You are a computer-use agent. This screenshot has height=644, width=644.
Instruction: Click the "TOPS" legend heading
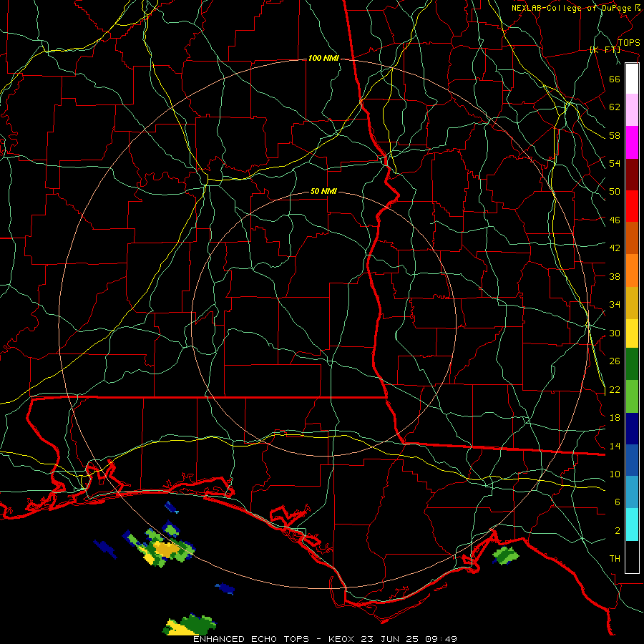(629, 42)
